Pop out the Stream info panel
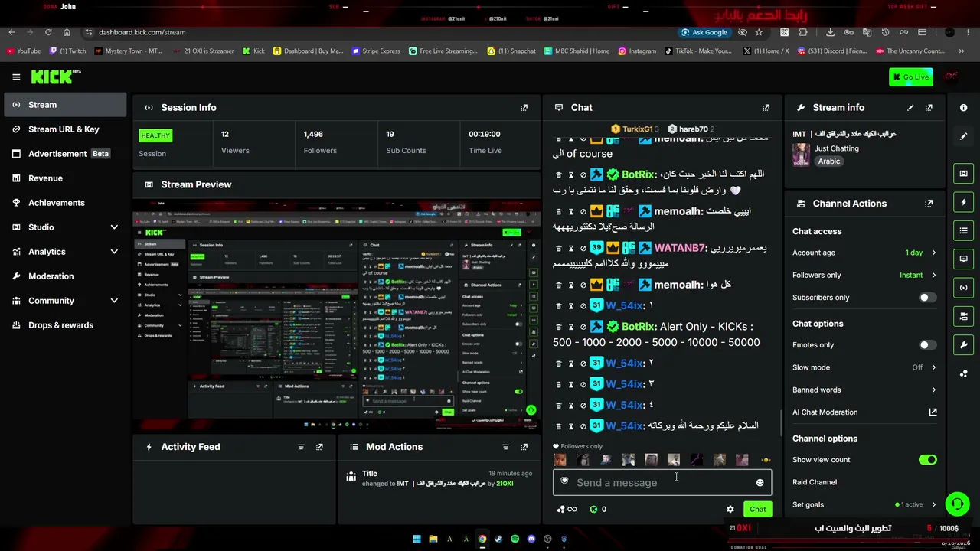980x551 pixels. tap(929, 108)
